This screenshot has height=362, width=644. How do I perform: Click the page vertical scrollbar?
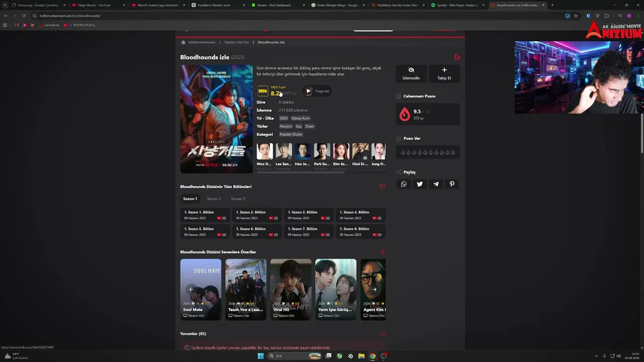click(642, 133)
